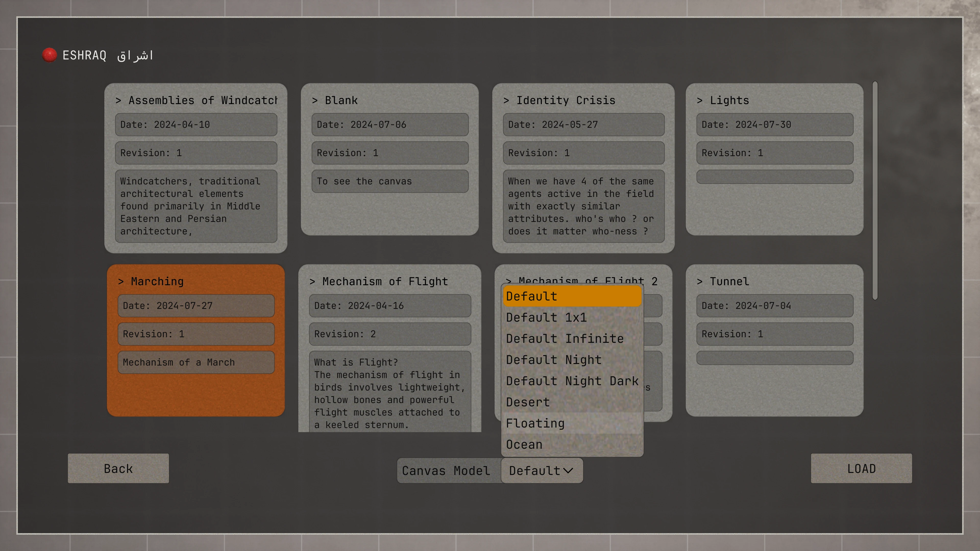Choose Floating from the model list

(535, 423)
